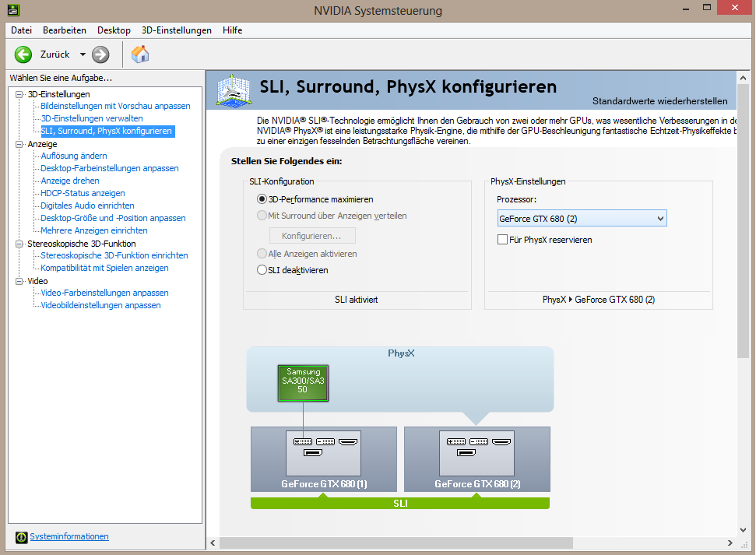Open 3D-Einstellungen verwalten page
Image resolution: width=756 pixels, height=555 pixels.
click(92, 118)
